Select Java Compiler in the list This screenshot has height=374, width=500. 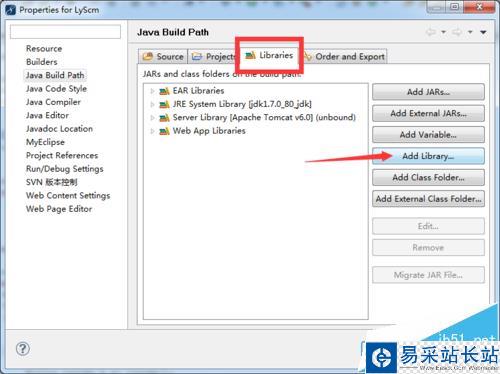[53, 102]
